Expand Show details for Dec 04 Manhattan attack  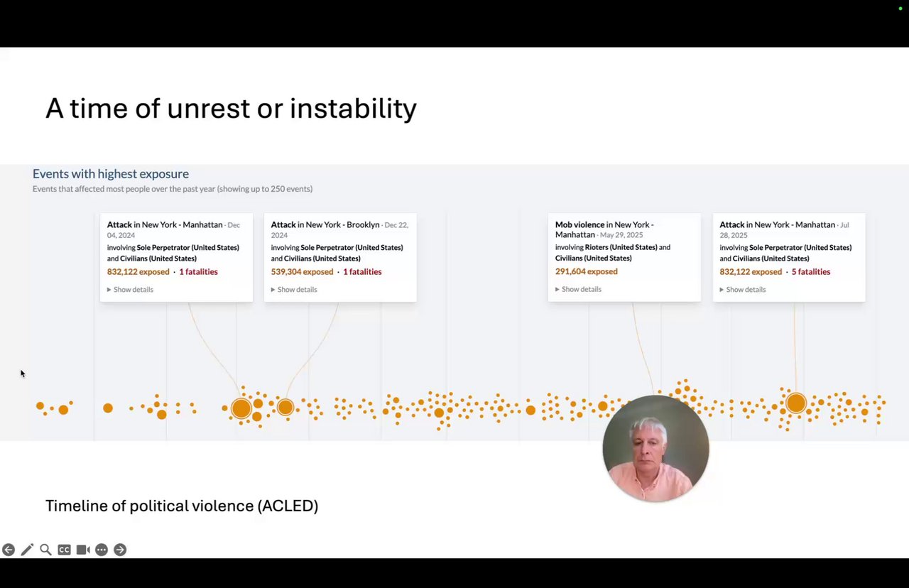[x=131, y=290]
